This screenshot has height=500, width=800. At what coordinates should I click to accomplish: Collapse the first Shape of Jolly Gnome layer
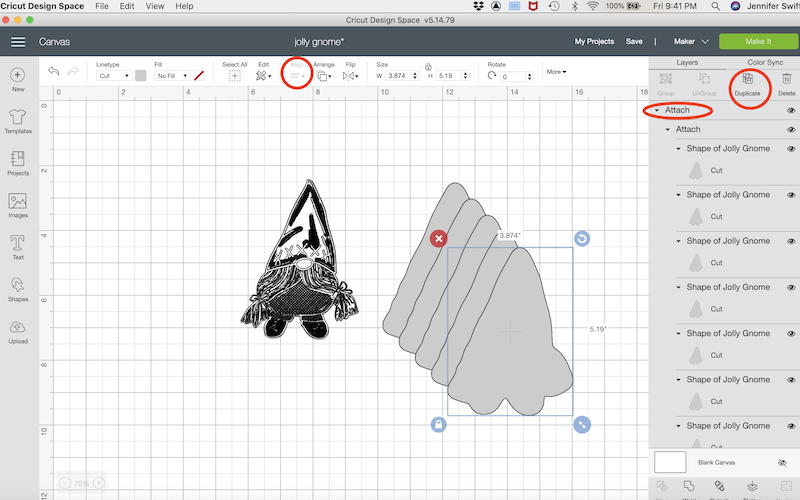pos(679,149)
